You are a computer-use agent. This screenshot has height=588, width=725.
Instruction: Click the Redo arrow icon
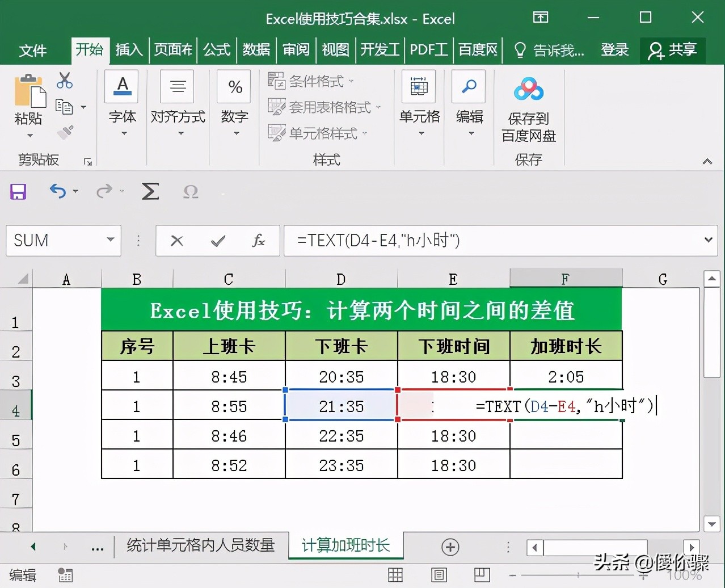[x=104, y=191]
